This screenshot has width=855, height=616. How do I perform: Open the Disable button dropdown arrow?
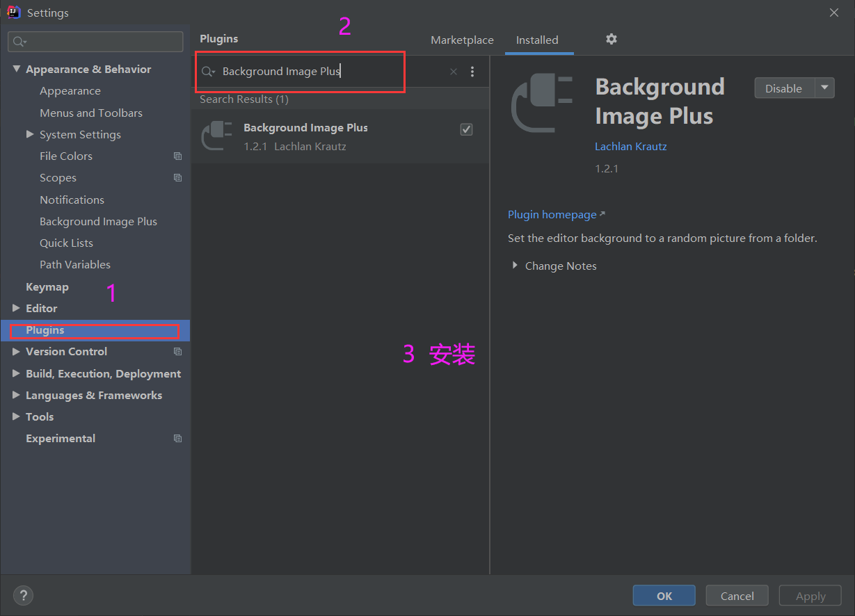825,88
